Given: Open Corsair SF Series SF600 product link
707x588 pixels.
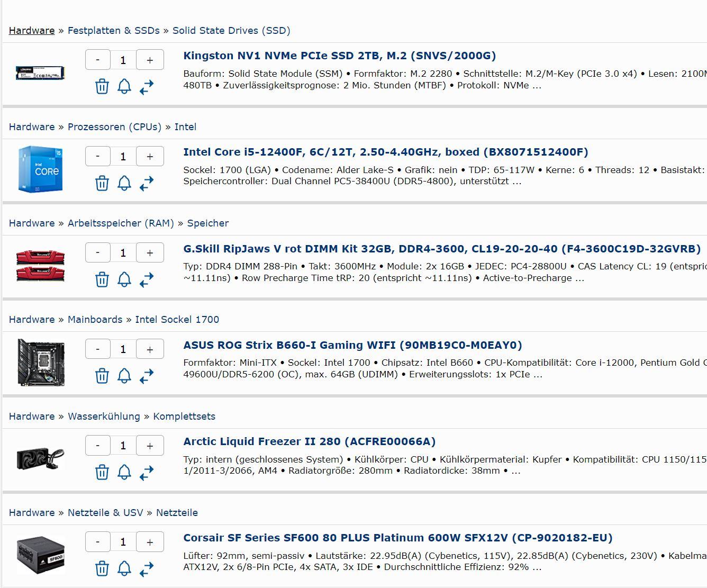Looking at the screenshot, I should click(398, 538).
